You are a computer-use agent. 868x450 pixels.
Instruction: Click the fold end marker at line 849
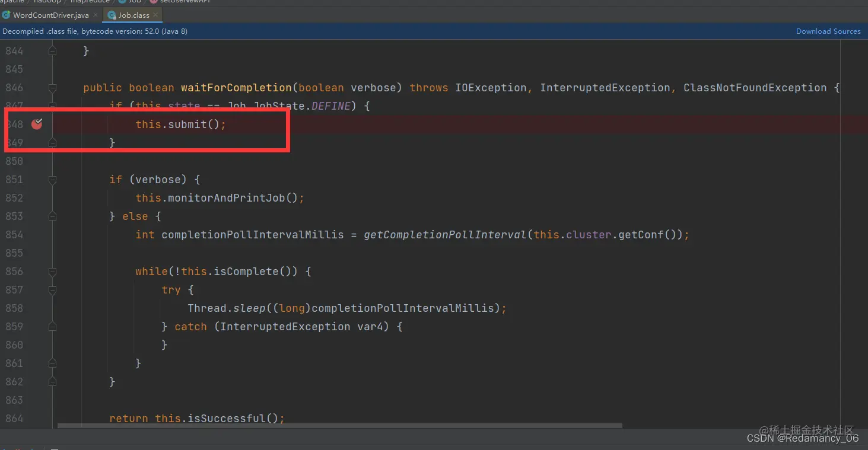point(52,143)
